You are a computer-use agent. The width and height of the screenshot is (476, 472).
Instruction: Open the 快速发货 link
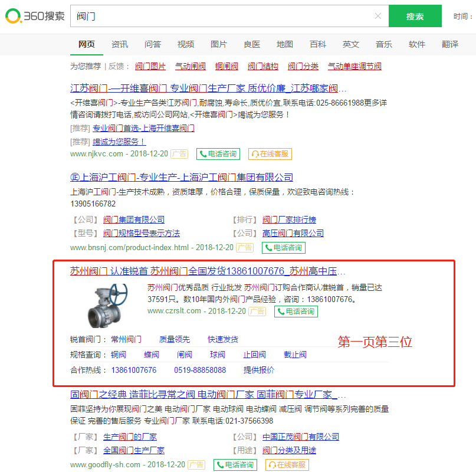pos(223,340)
